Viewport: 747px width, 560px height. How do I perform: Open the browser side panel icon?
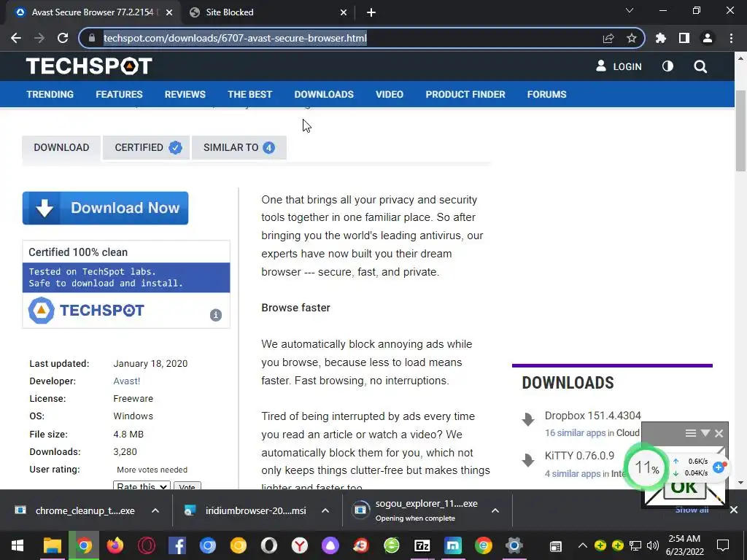coord(684,38)
